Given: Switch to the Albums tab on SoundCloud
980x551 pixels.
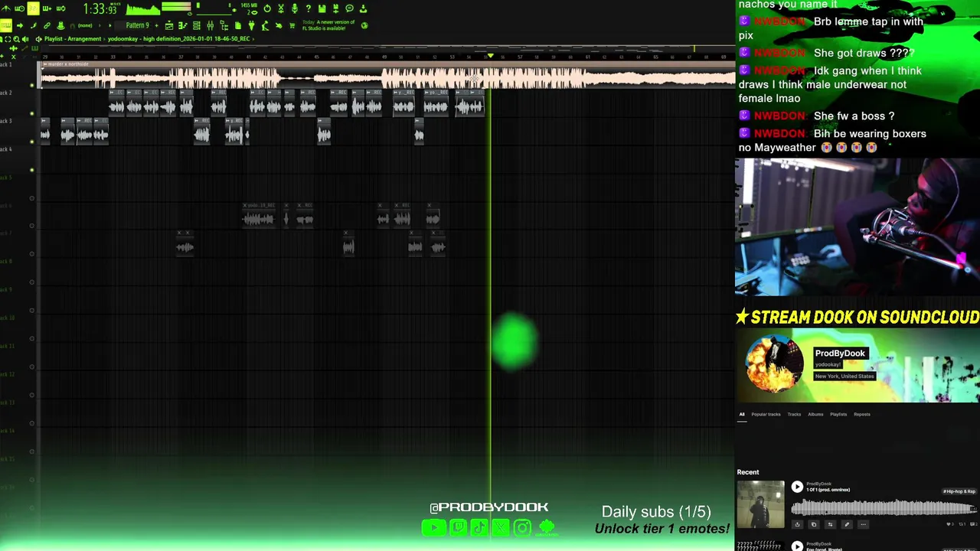Looking at the screenshot, I should click(815, 414).
